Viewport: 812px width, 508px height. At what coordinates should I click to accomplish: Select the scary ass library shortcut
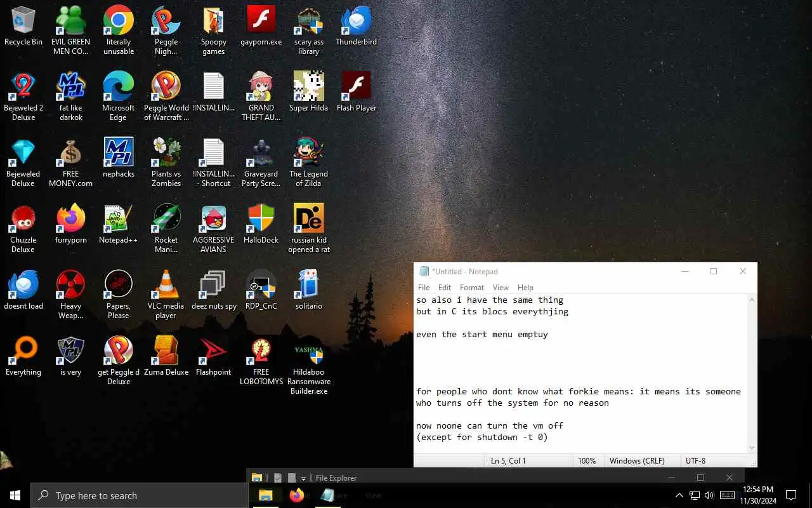[309, 30]
